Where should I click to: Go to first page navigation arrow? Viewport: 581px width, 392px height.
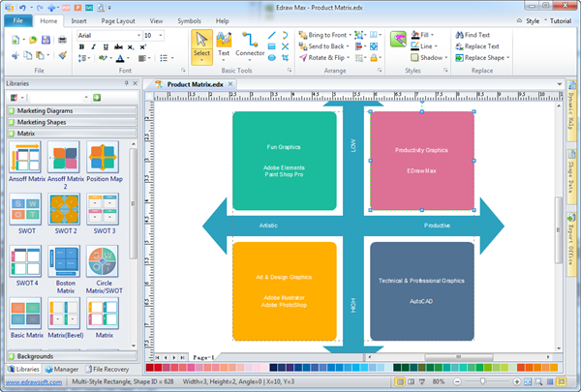158,357
